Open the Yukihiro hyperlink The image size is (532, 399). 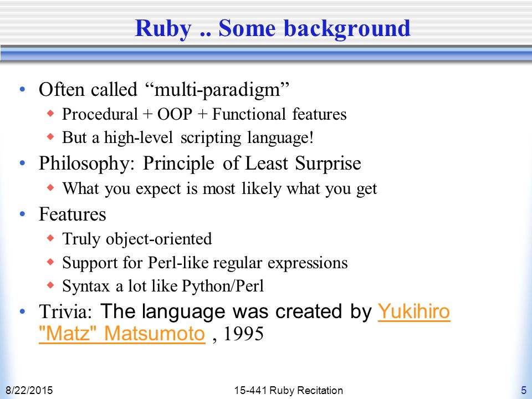pos(414,311)
